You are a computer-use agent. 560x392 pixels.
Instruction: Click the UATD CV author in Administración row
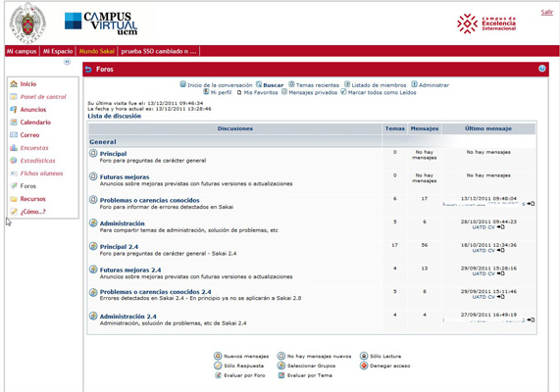[484, 227]
